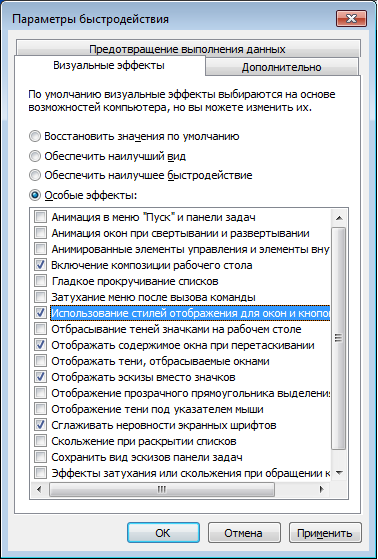Select the Визуальные эффекты tab
The width and height of the screenshot is (378, 559).
pos(109,66)
